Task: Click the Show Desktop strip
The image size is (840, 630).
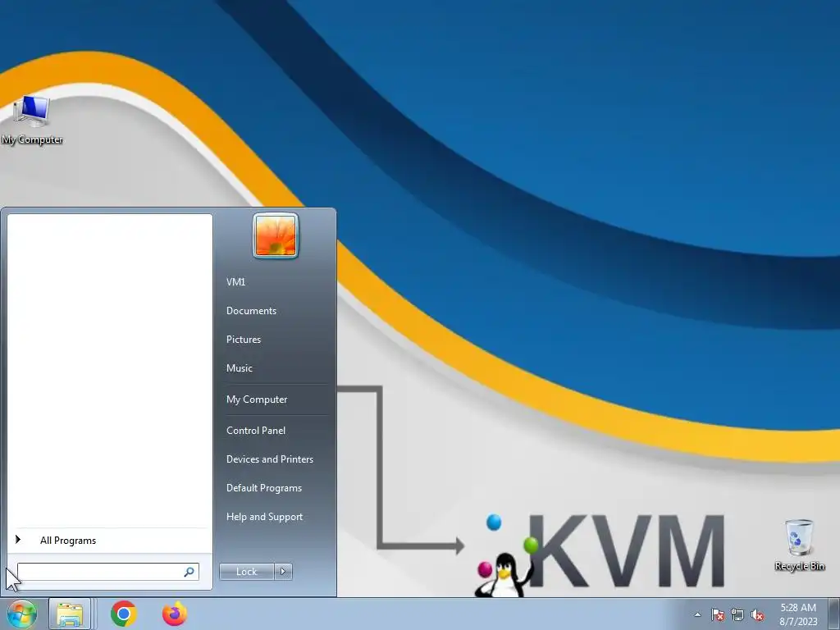Action: (x=834, y=614)
